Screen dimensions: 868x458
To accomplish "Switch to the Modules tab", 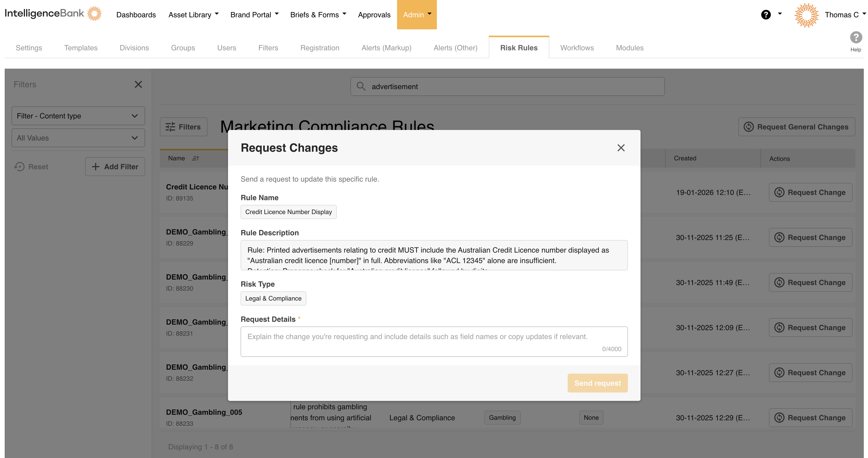I will (630, 47).
